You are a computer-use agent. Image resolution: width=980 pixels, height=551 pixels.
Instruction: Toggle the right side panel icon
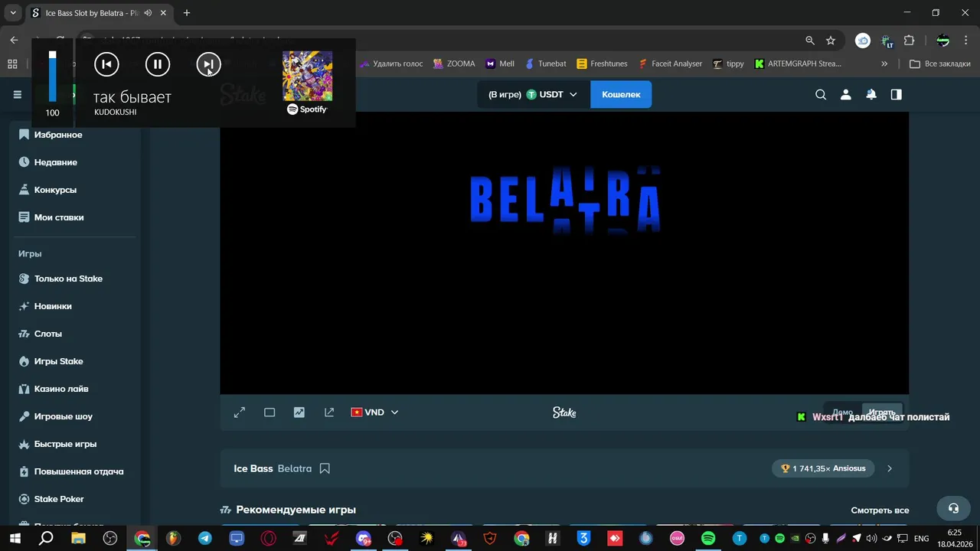pyautogui.click(x=897, y=95)
